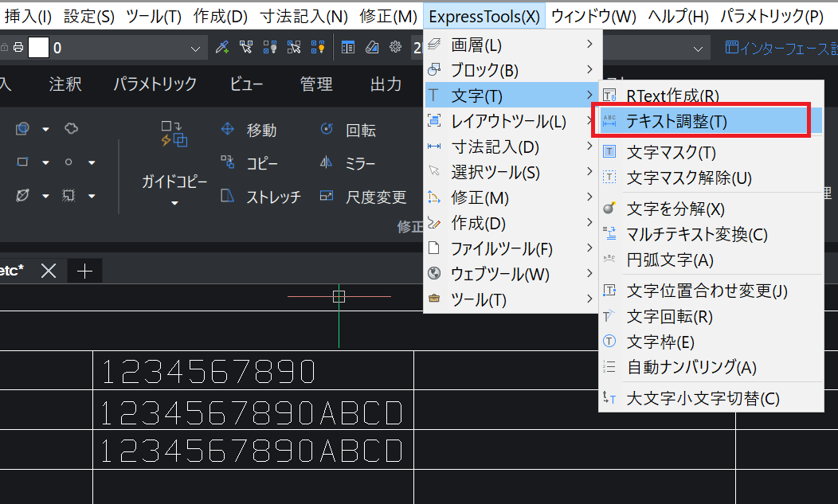
Task: Click the Mirror (ミラー) tool icon
Action: pos(327,162)
